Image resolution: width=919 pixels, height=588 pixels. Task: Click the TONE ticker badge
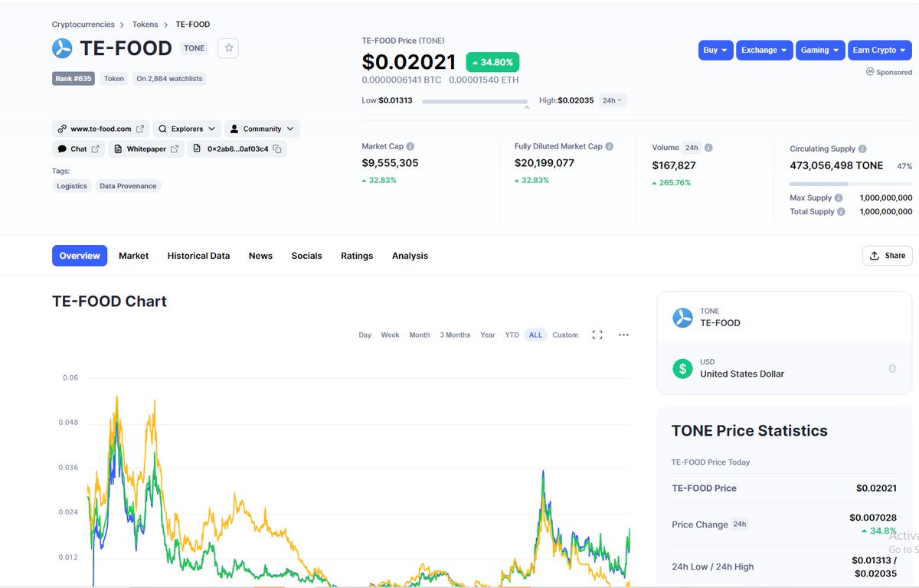coord(195,48)
